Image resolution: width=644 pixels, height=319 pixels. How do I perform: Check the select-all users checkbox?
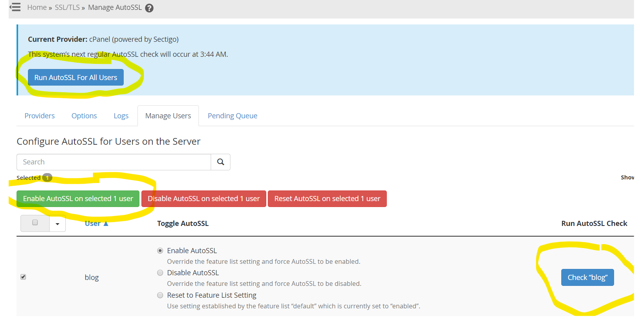click(35, 223)
